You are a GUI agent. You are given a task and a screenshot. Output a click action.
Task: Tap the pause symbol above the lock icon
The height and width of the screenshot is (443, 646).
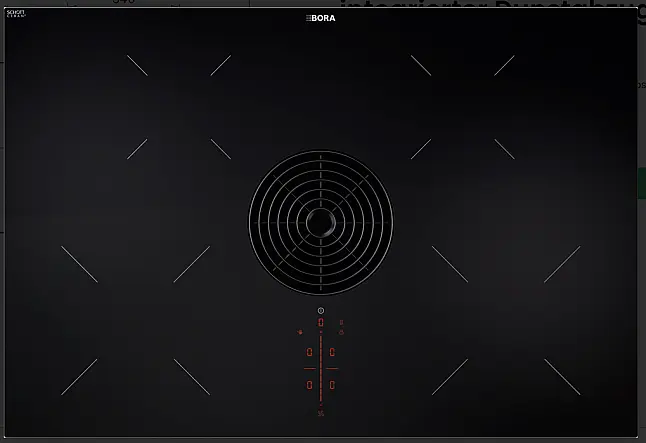(x=341, y=322)
